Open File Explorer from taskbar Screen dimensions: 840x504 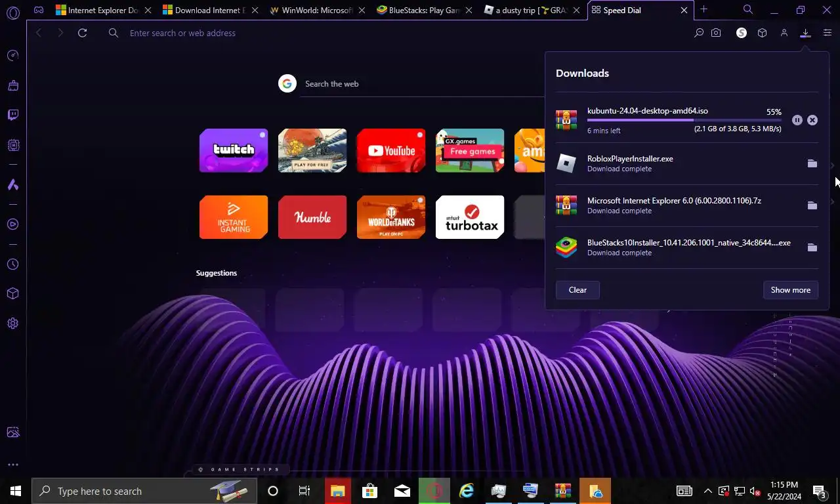tap(337, 491)
